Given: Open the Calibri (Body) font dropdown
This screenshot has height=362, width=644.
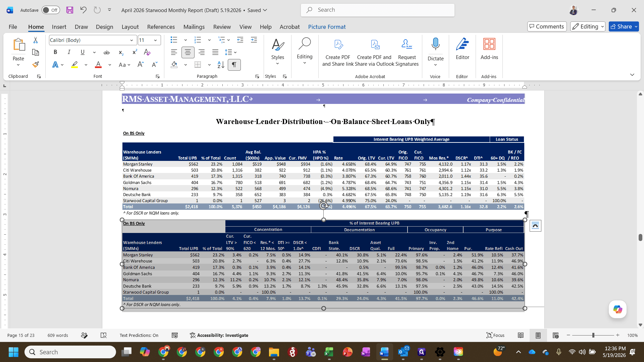Looking at the screenshot, I should (x=131, y=40).
